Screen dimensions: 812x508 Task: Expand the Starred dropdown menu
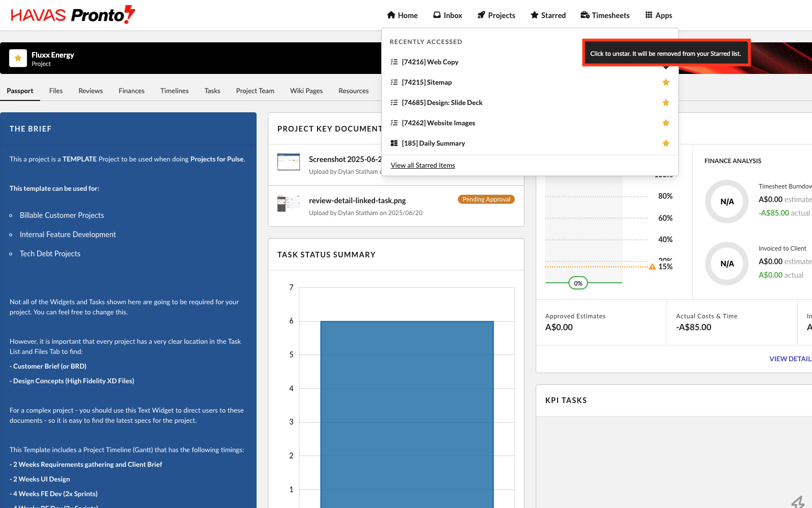click(548, 15)
